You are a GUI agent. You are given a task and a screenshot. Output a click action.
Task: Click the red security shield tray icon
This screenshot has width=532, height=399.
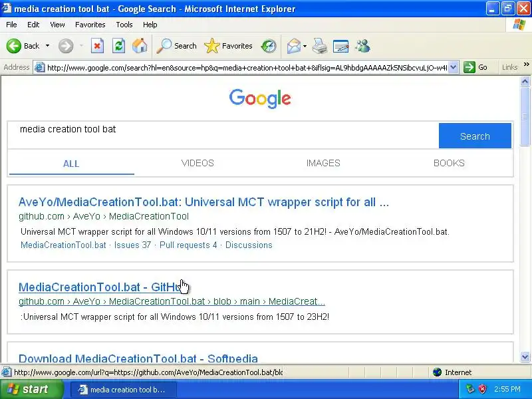[483, 389]
